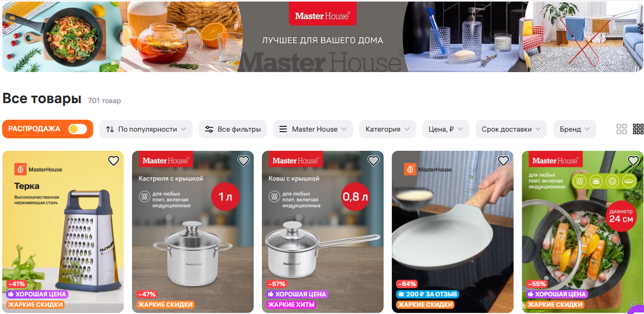The height and width of the screenshot is (314, 644).
Task: Open the Терка grater product thumbnail
Action: click(x=63, y=232)
